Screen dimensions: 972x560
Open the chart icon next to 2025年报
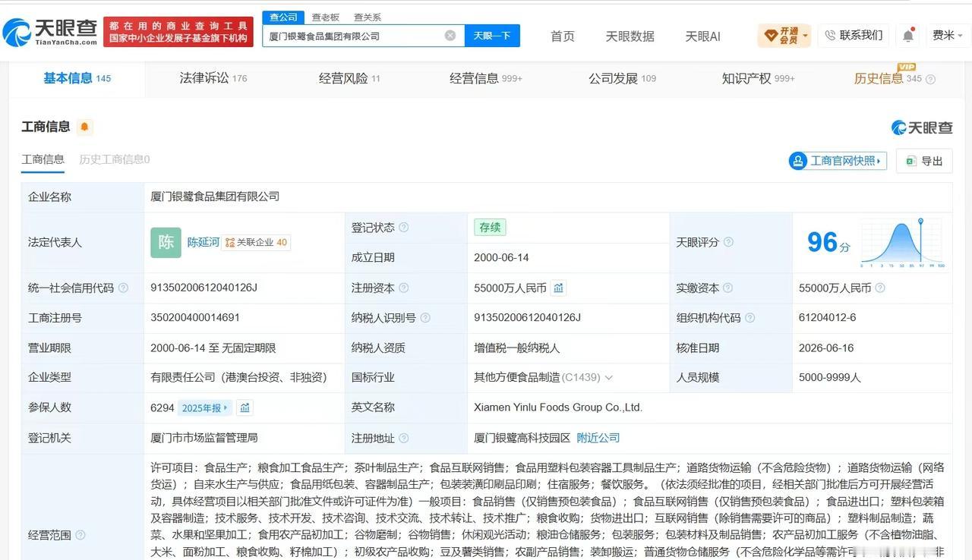pos(245,408)
